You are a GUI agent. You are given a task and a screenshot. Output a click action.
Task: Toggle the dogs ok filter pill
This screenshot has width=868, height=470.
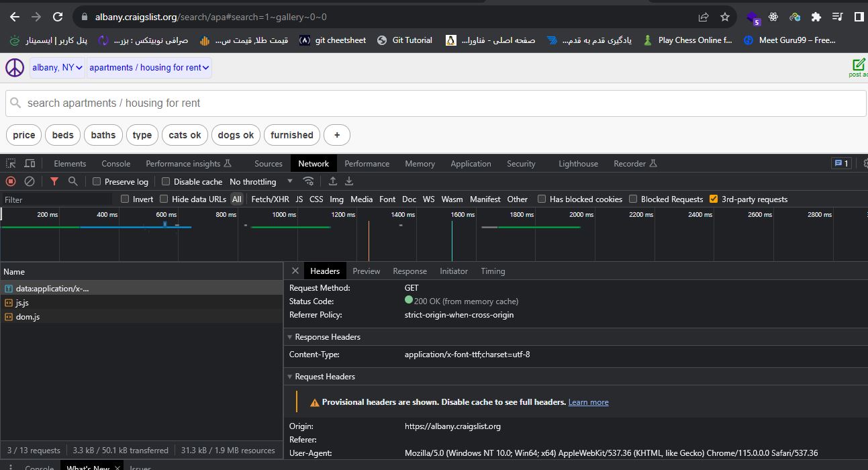tap(236, 135)
